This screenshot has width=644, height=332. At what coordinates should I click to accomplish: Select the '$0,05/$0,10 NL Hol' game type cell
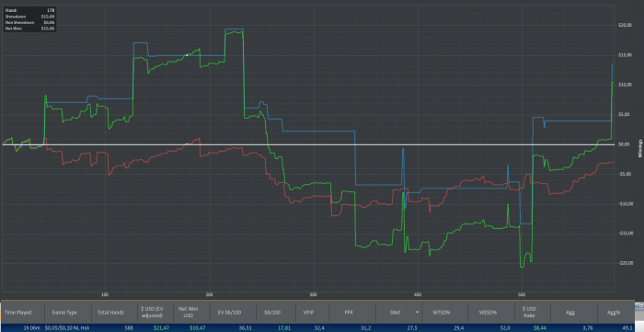pyautogui.click(x=68, y=328)
